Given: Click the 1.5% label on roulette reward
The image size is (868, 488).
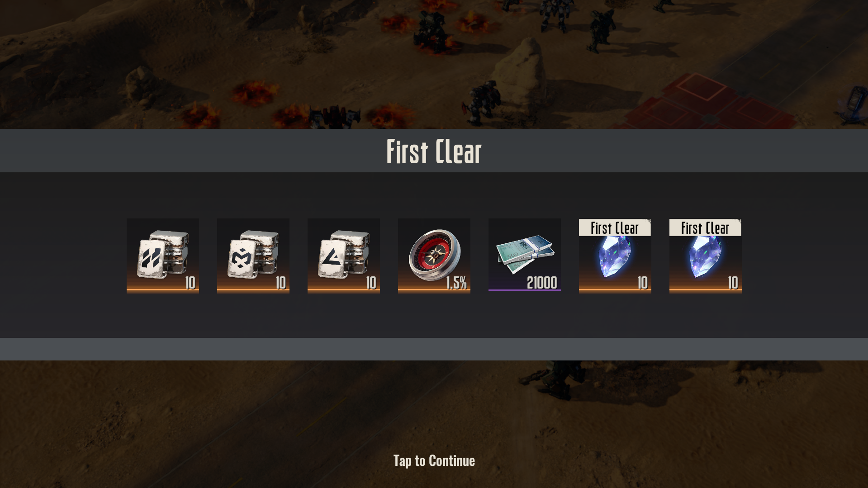Looking at the screenshot, I should point(456,283).
